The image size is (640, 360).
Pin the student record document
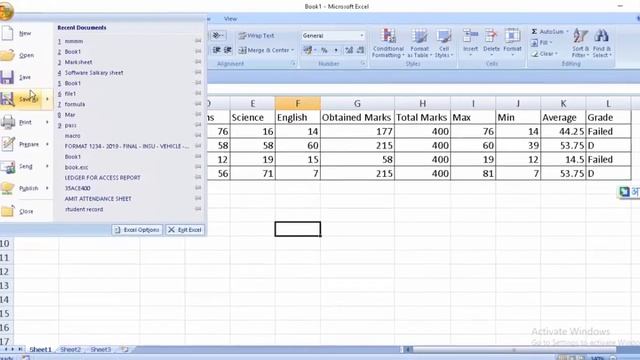click(x=198, y=209)
